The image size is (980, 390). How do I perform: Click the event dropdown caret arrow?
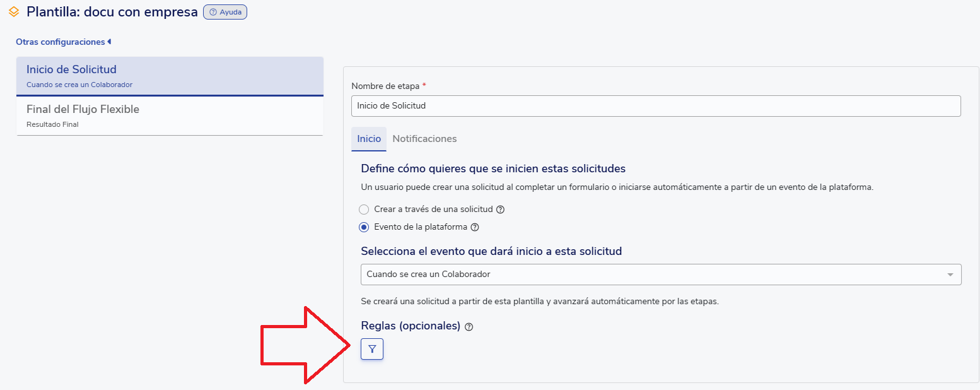point(950,275)
